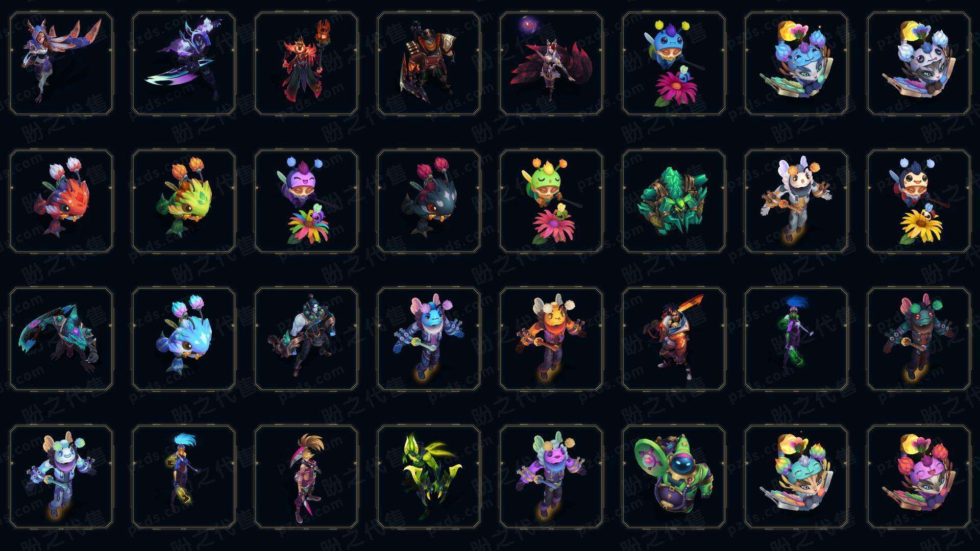The width and height of the screenshot is (980, 551).
Task: Choose the nine-tailed fox with crimson tails
Action: coord(551,64)
